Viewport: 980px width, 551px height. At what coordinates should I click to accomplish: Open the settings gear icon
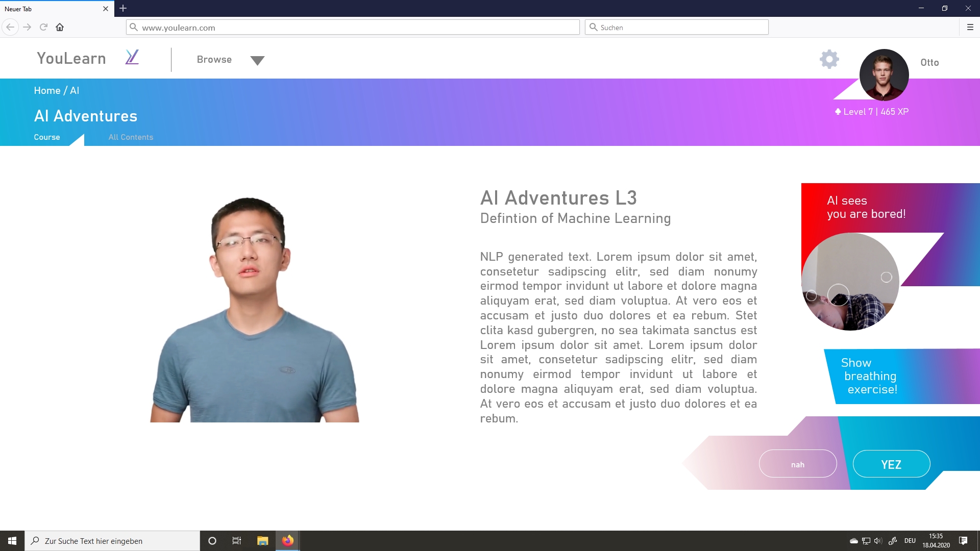pyautogui.click(x=829, y=59)
